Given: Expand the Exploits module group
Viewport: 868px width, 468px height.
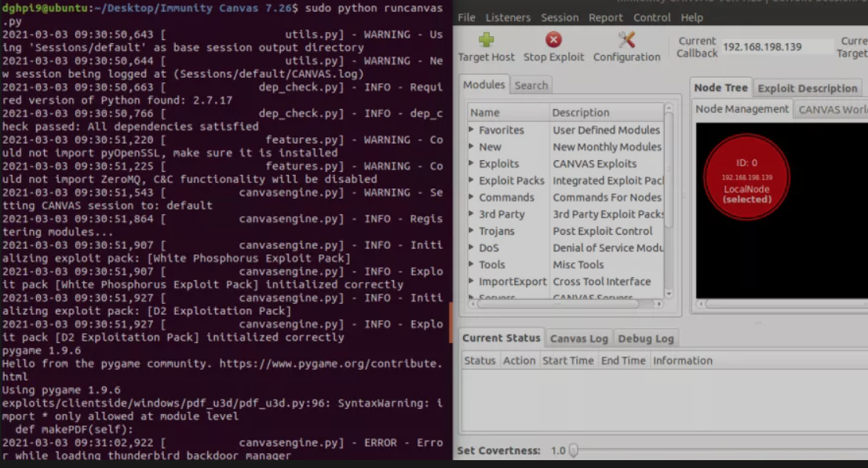Looking at the screenshot, I should (471, 163).
